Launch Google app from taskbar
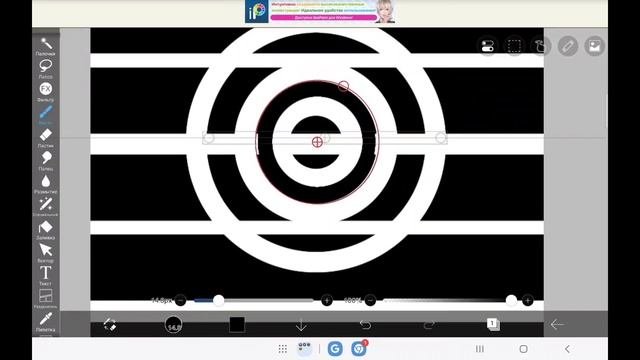This screenshot has width=640, height=360. coord(335,349)
